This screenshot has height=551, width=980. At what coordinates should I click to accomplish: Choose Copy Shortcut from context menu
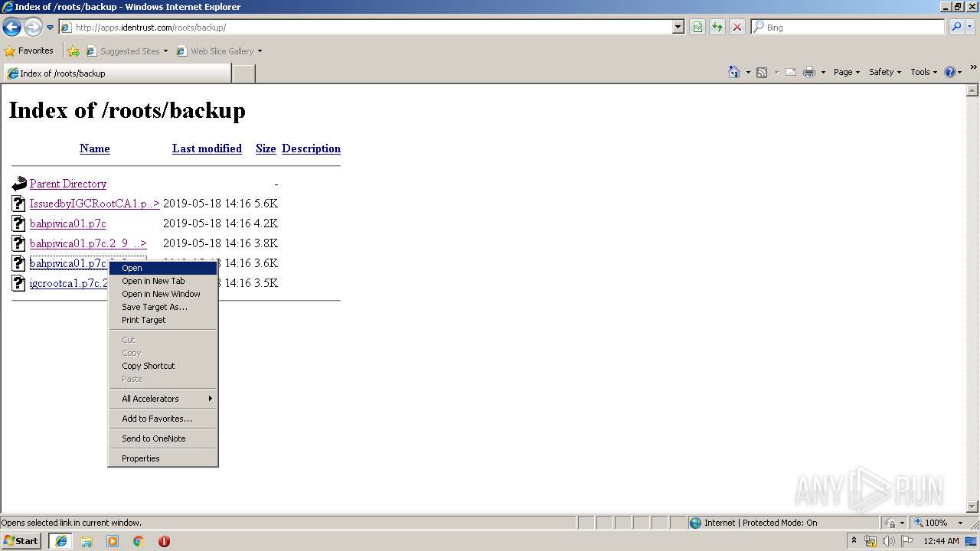(163, 366)
